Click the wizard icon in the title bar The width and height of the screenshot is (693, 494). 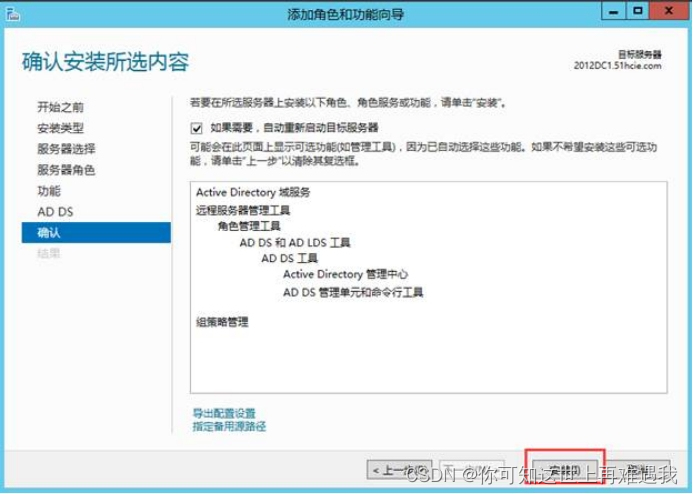(x=13, y=14)
